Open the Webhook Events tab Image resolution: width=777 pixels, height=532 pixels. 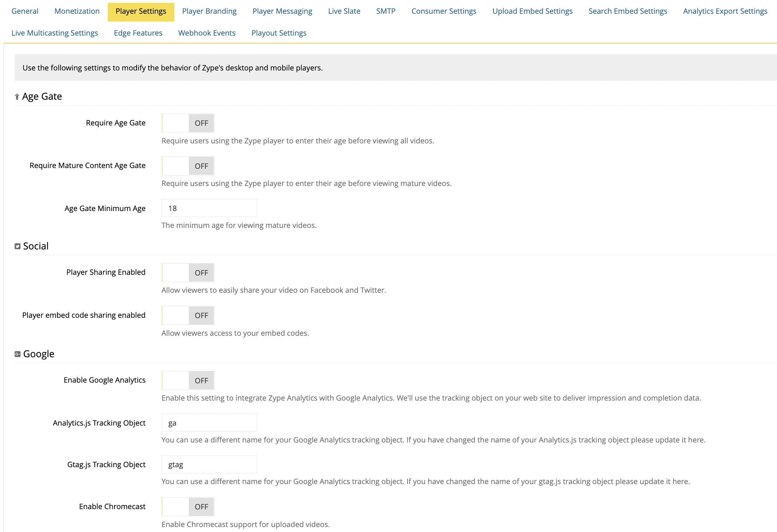pyautogui.click(x=207, y=33)
